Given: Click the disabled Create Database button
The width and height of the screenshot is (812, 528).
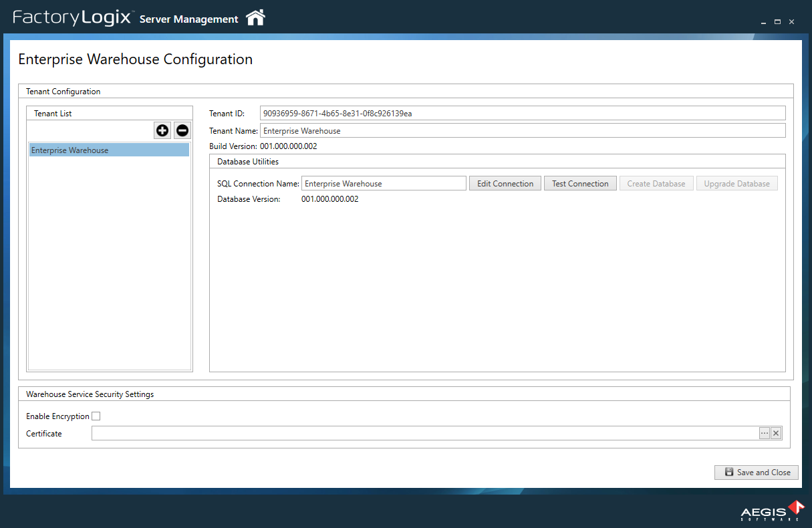Looking at the screenshot, I should tap(656, 183).
